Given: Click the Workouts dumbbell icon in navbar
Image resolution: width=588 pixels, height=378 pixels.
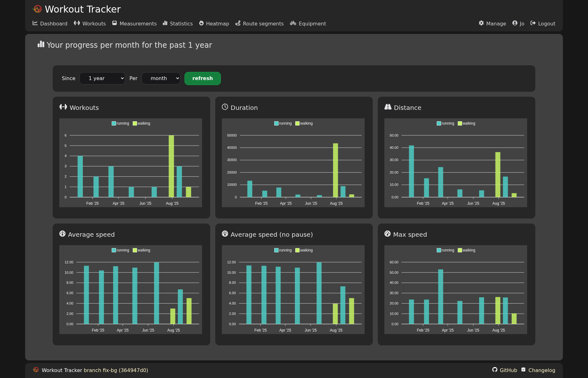Looking at the screenshot, I should point(77,23).
